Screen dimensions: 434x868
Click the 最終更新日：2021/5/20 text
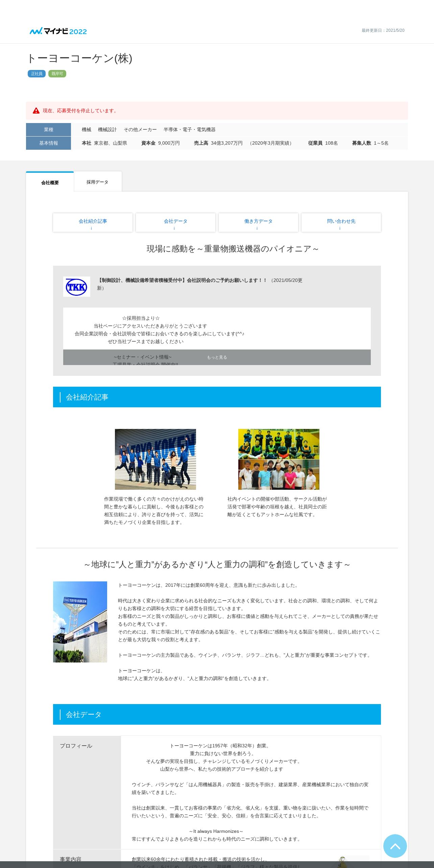point(383,30)
